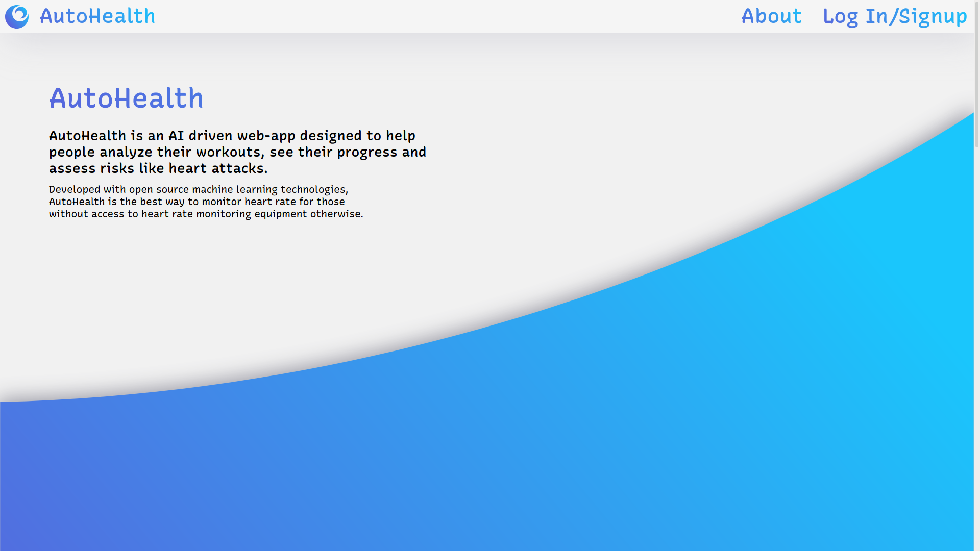980x551 pixels.
Task: Open the About page
Action: [x=771, y=17]
